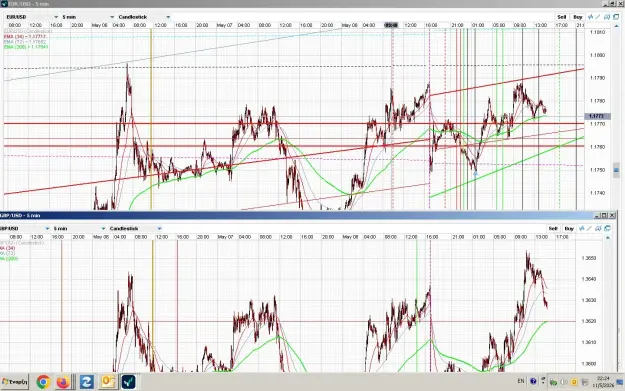Click the 1.3050 price label on GBP/USD axis
Viewport: 625px width, 391px height.
pyautogui.click(x=589, y=258)
